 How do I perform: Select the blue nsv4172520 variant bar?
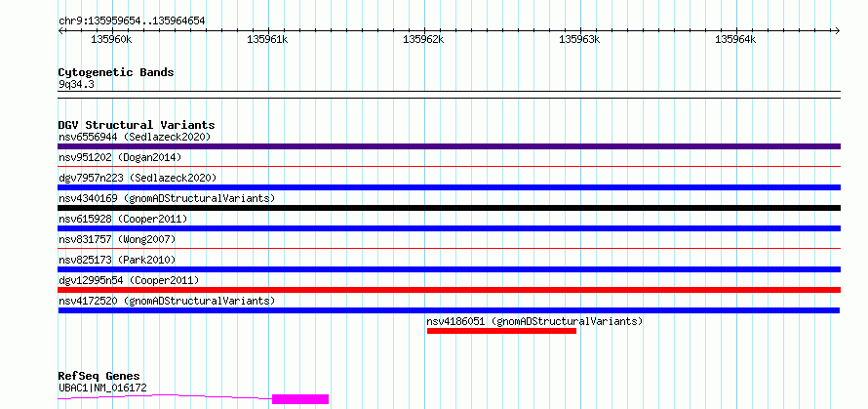tap(449, 310)
